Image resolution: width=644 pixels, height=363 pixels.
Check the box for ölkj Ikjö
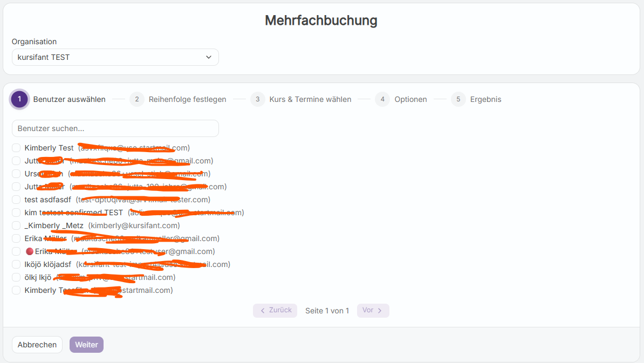point(16,277)
